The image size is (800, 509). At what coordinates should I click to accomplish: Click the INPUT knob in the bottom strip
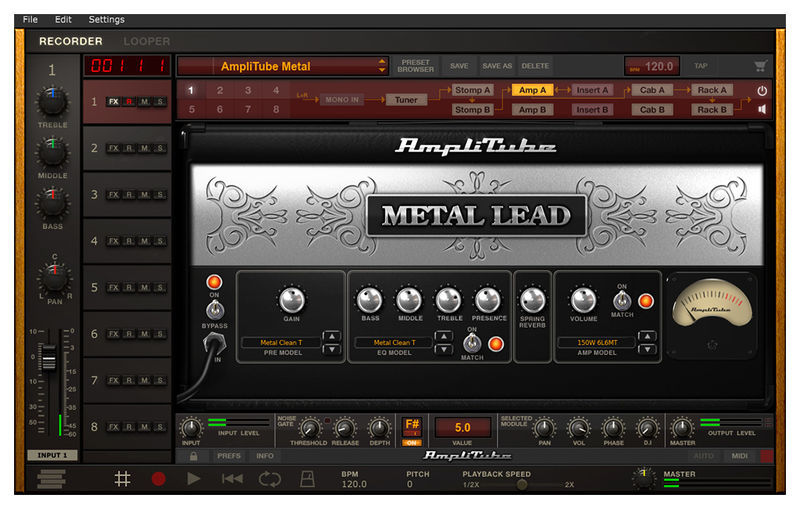pyautogui.click(x=191, y=428)
